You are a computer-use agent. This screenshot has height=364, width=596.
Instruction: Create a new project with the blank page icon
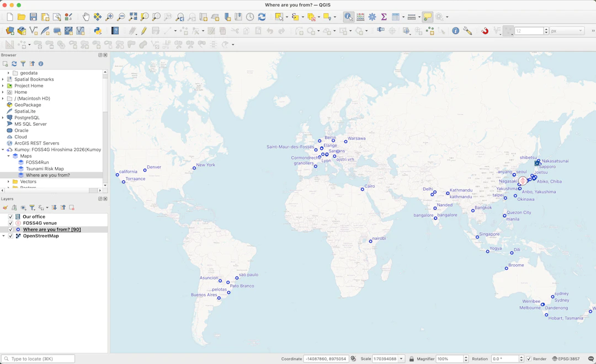(10, 17)
